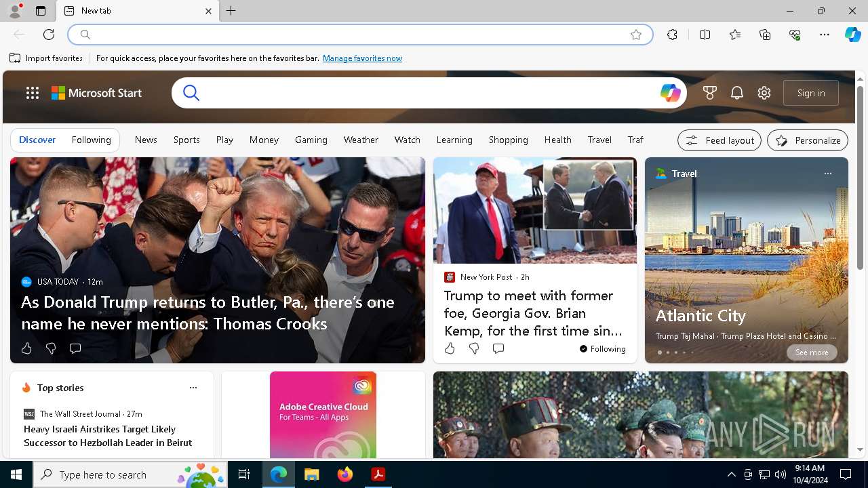Screen dimensions: 868x488
Task: Open Windows Start menu
Action: pos(16,474)
